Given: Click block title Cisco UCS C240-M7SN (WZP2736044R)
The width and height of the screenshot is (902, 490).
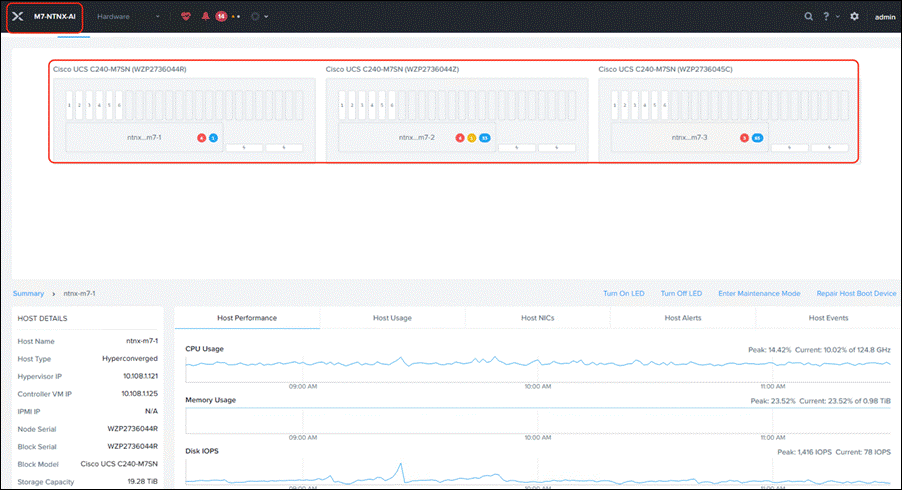Looking at the screenshot, I should click(120, 69).
